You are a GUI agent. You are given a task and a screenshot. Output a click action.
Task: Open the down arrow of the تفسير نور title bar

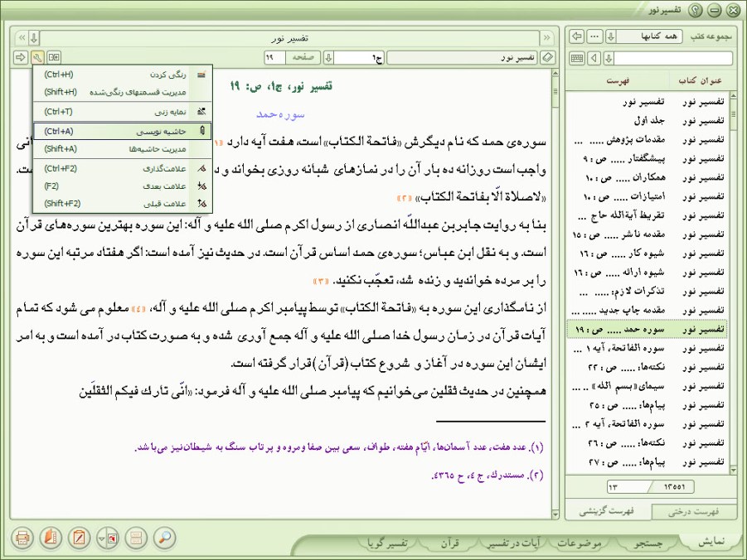point(34,37)
